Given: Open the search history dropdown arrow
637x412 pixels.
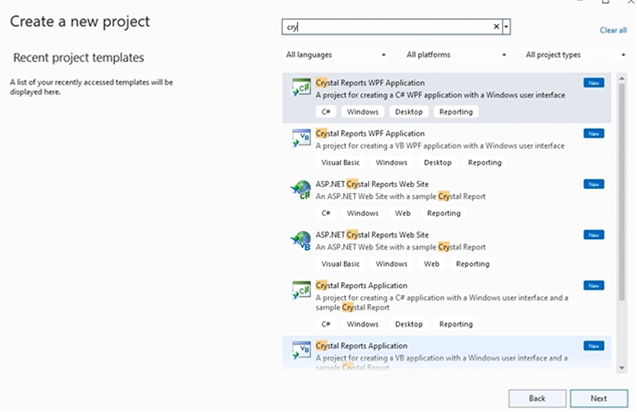Looking at the screenshot, I should [x=506, y=27].
